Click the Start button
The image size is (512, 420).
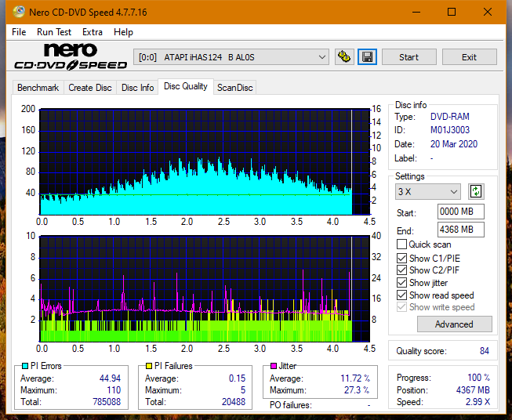(x=409, y=57)
